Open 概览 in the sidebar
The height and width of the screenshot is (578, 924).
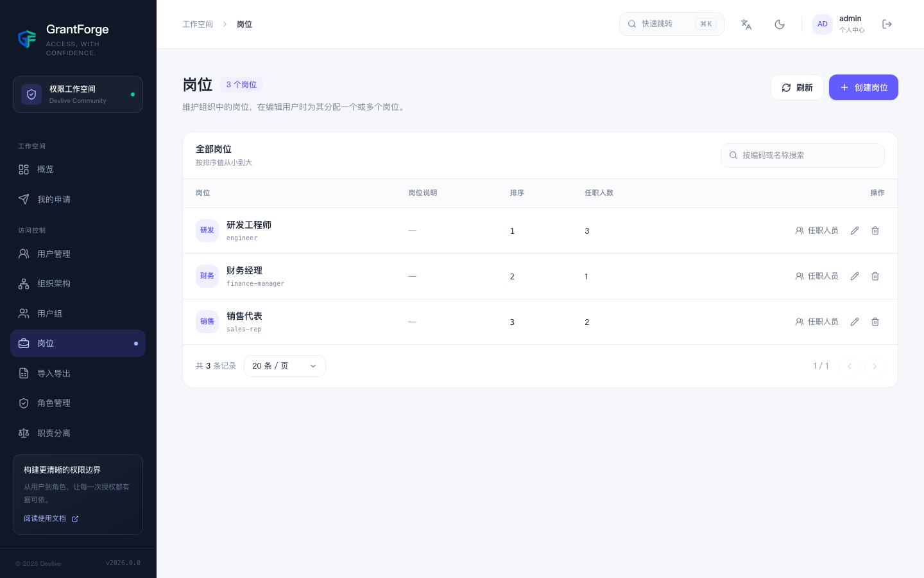tap(78, 170)
